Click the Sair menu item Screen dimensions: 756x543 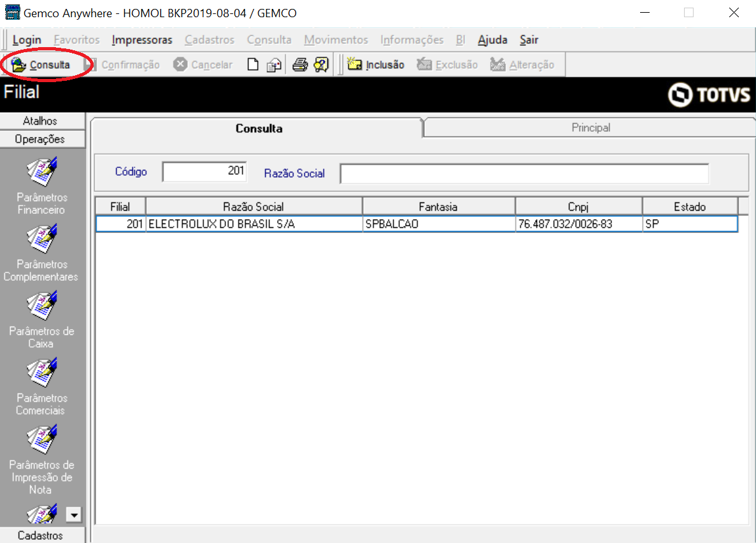click(529, 40)
